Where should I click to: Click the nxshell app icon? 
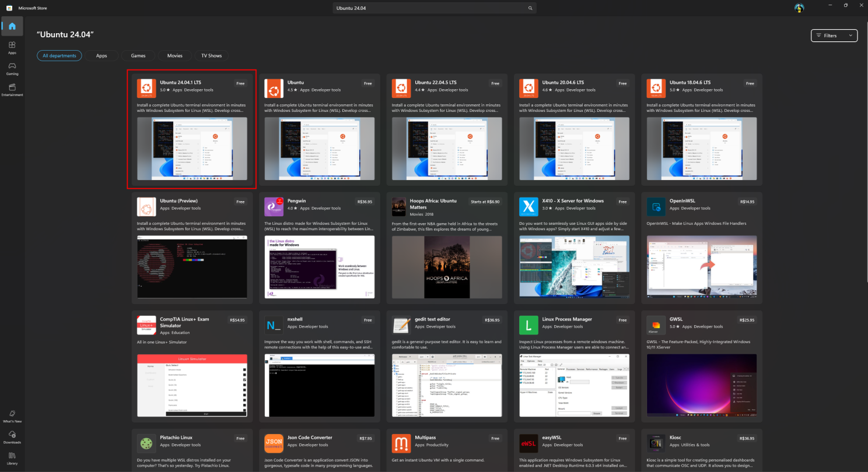pyautogui.click(x=274, y=325)
